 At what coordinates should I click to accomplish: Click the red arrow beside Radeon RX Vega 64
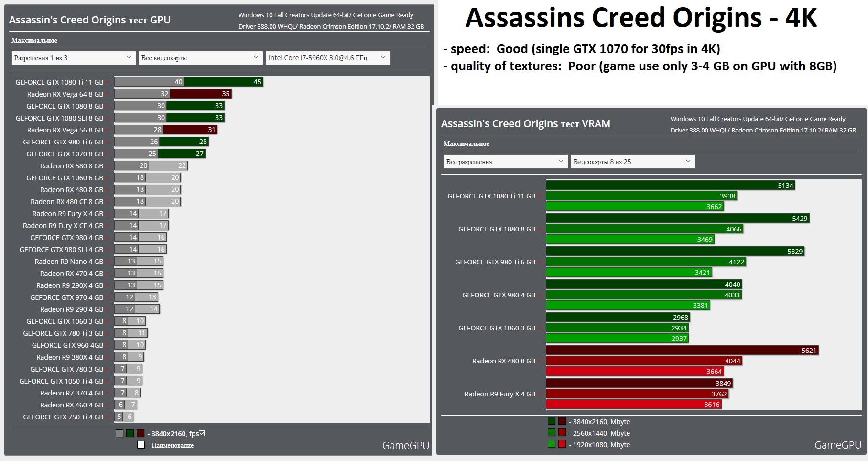pos(108,95)
